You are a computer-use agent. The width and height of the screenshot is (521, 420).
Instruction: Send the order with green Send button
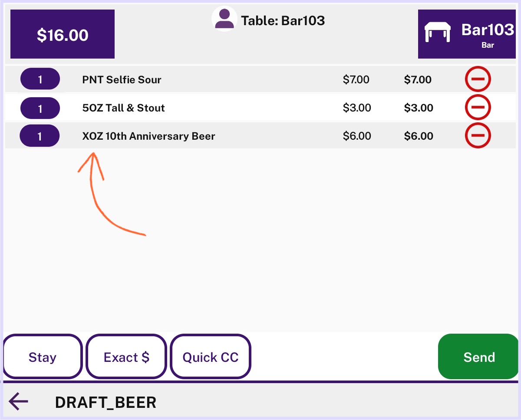point(479,357)
